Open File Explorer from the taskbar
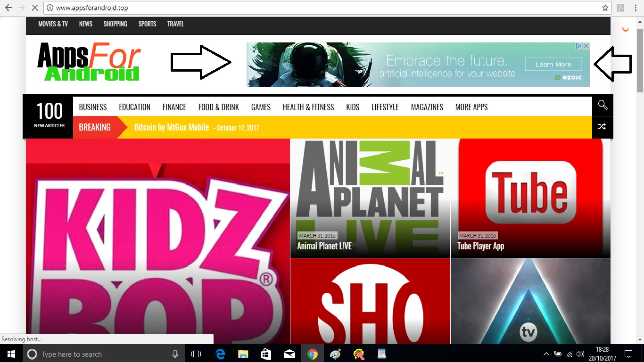Image resolution: width=644 pixels, height=362 pixels. (243, 354)
